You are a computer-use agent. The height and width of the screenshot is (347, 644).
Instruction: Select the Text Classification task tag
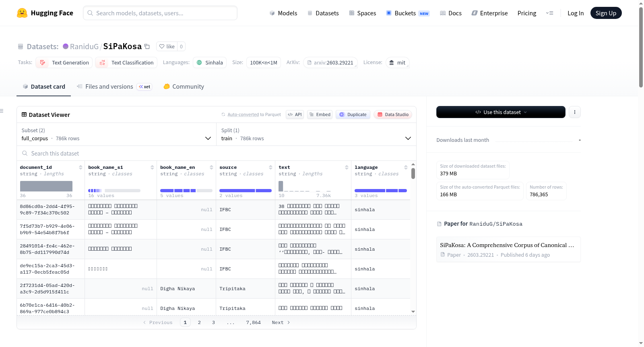coord(126,62)
